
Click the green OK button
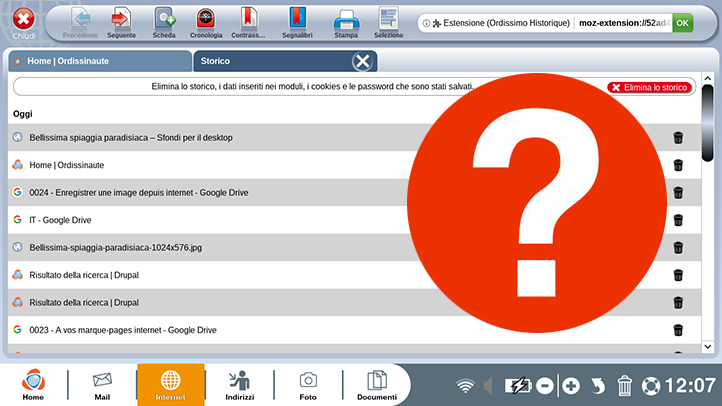[x=682, y=23]
